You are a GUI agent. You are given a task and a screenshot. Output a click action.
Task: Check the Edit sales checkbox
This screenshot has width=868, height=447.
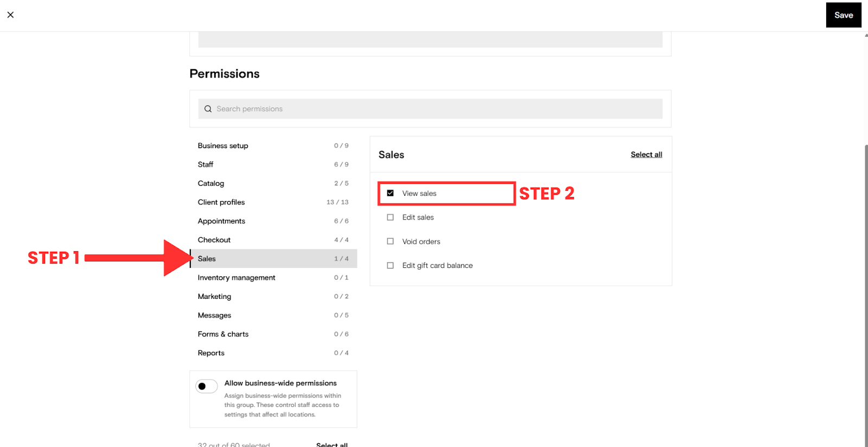pos(390,217)
